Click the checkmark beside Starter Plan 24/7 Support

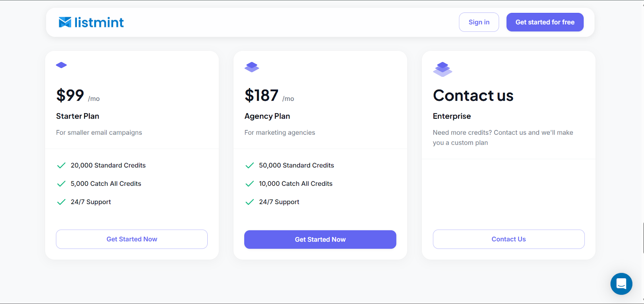(x=61, y=201)
